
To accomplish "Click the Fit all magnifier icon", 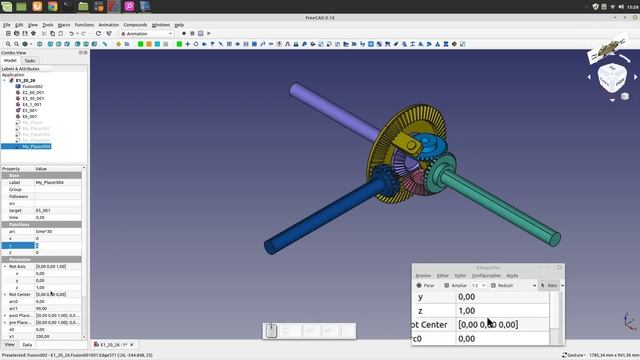I will [x=8, y=44].
